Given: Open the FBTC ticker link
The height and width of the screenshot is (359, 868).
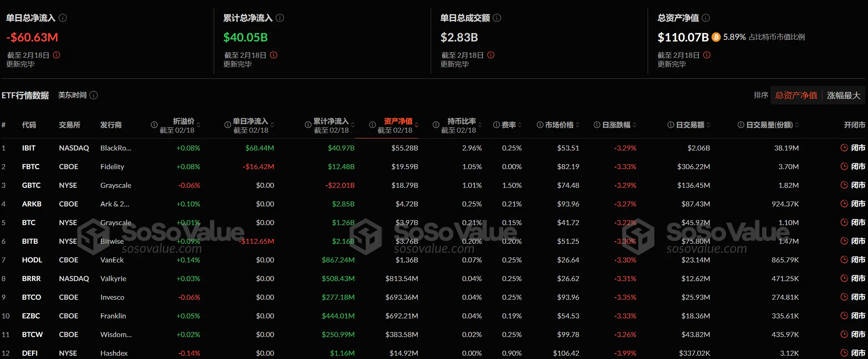Looking at the screenshot, I should point(31,167).
